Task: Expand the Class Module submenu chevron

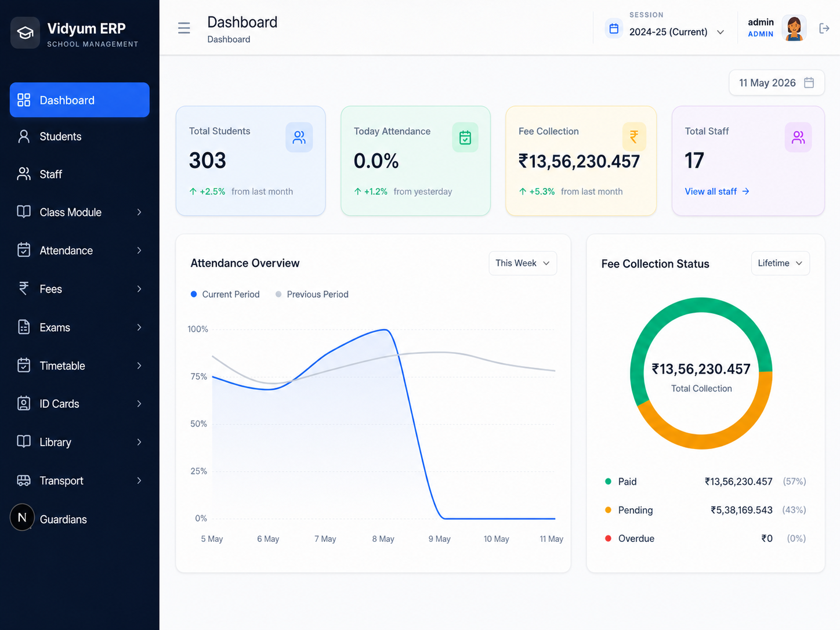Action: click(139, 212)
